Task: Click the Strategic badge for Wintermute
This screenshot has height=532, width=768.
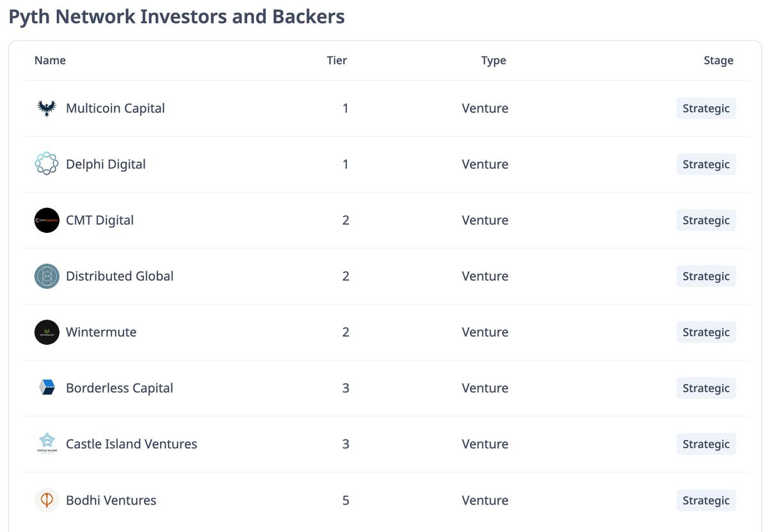Action: (706, 332)
